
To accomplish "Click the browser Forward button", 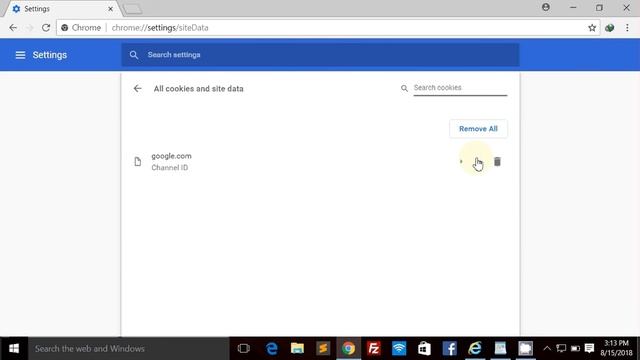I will (x=29, y=28).
